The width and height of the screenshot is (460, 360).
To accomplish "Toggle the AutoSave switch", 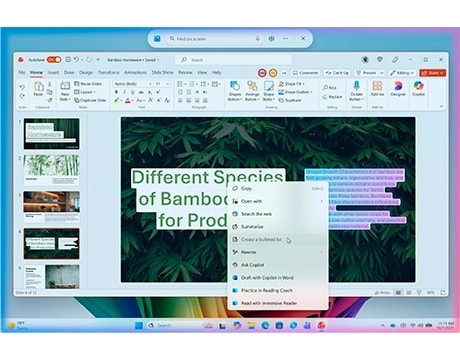I will (54, 60).
